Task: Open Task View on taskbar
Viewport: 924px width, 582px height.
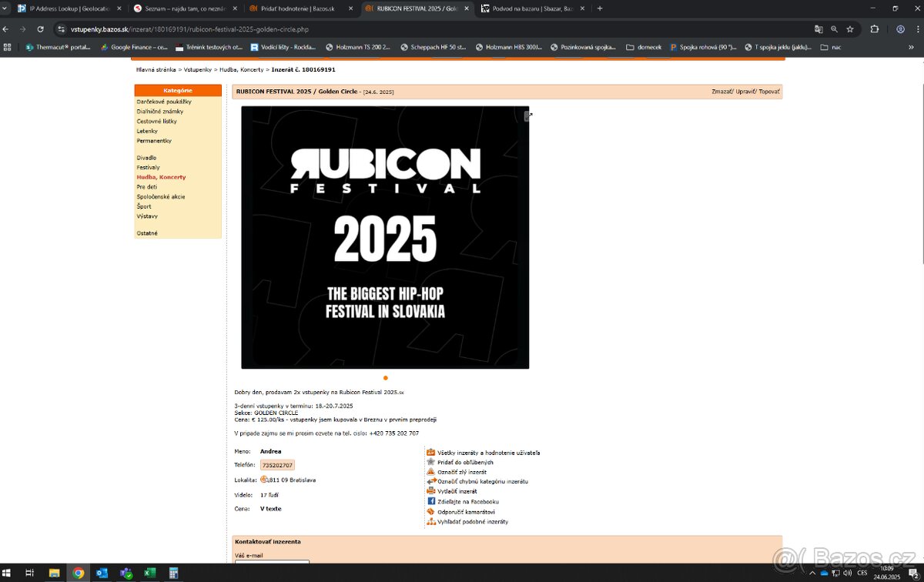Action: 29,573
